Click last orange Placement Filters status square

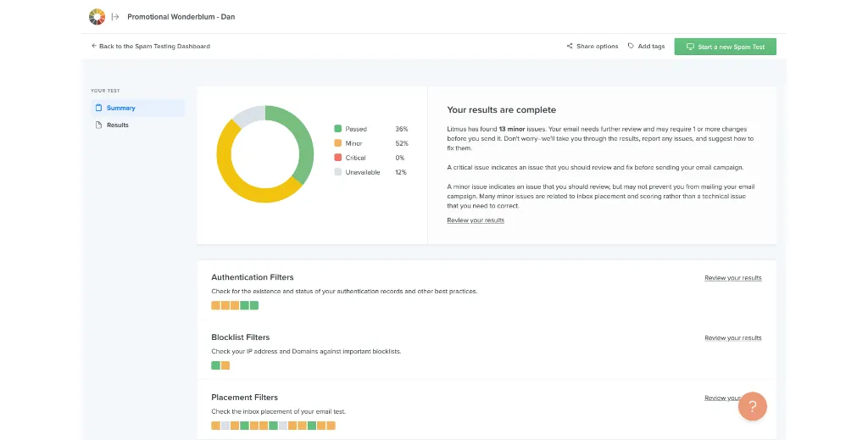(x=331, y=426)
